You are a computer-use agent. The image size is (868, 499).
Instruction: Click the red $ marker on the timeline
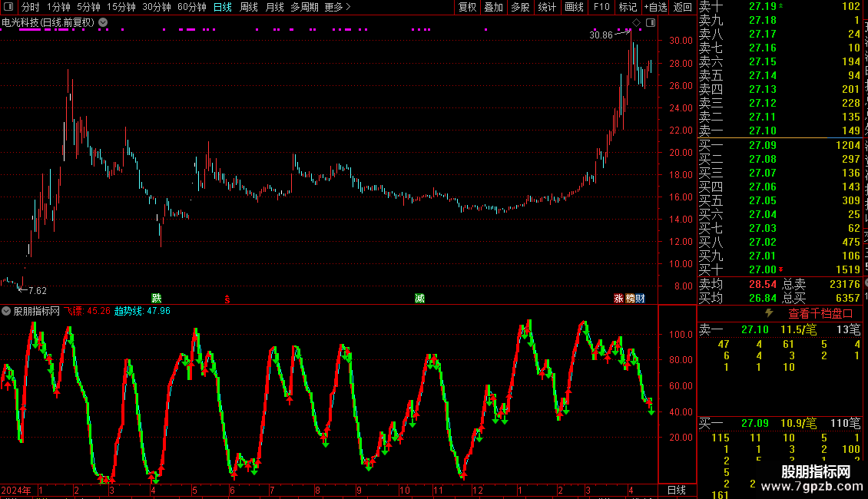(x=227, y=299)
